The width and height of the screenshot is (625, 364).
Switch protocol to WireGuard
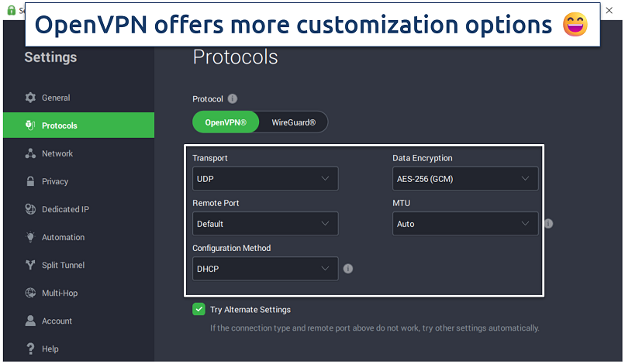(x=293, y=122)
